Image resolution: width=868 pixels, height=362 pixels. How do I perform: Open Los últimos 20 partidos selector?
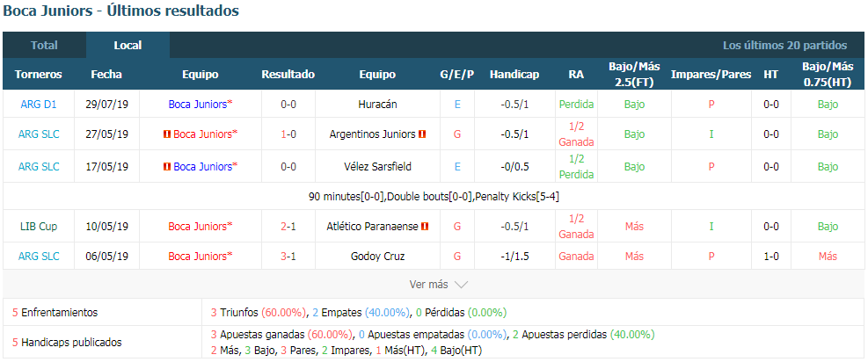(784, 46)
